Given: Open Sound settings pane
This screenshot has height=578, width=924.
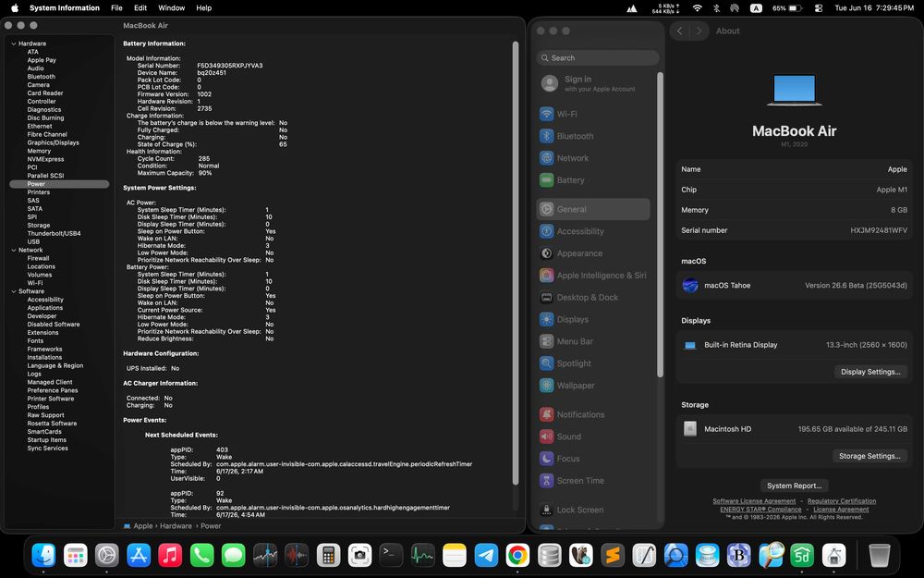Looking at the screenshot, I should click(x=593, y=437).
